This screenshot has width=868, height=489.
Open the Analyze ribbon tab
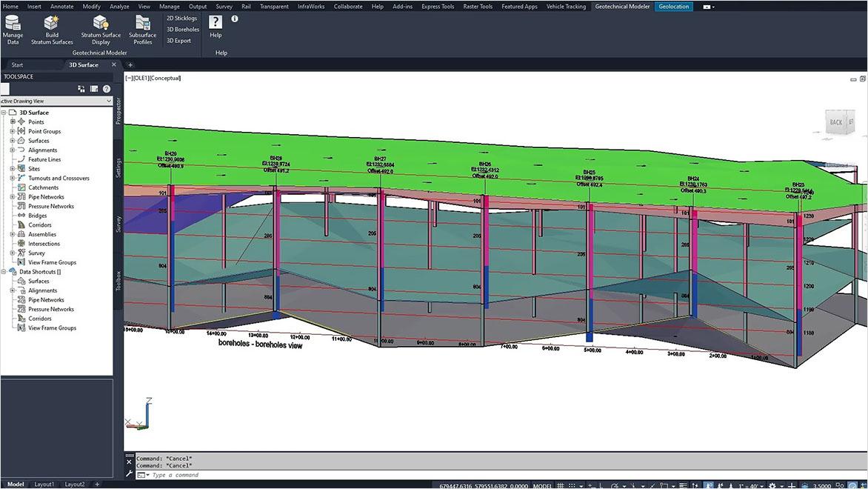point(119,7)
